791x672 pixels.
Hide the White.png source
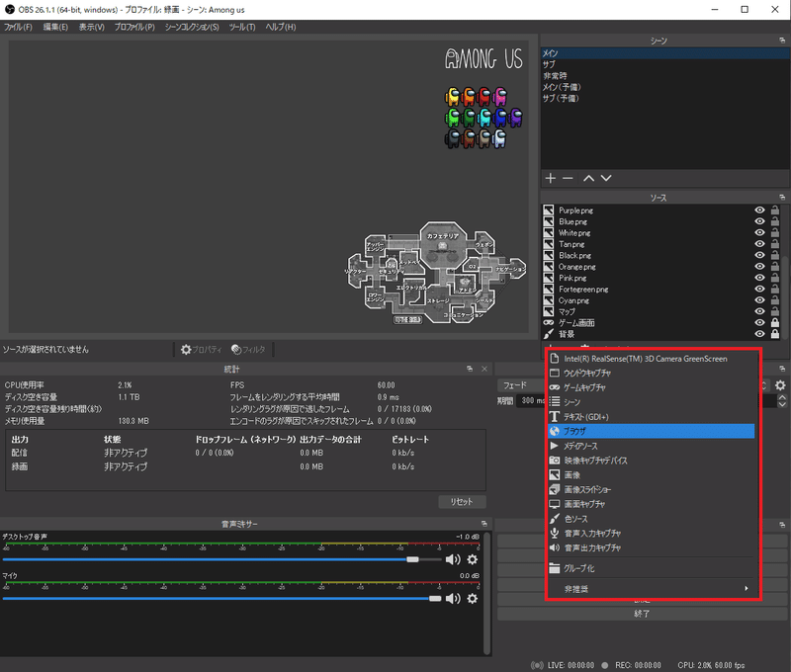[759, 233]
